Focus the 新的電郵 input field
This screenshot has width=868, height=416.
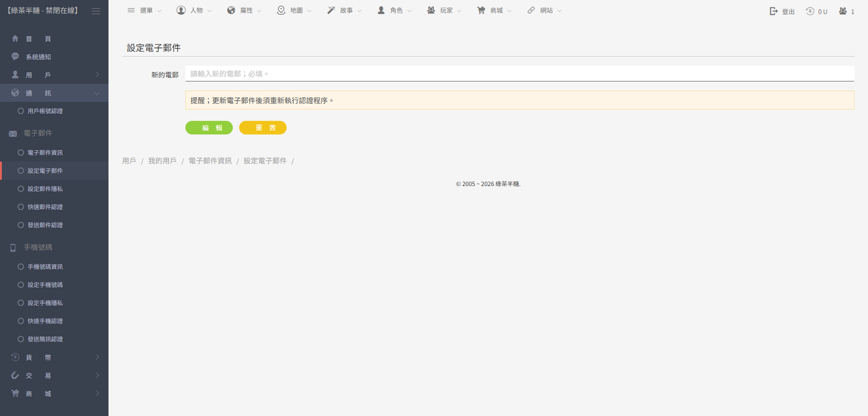click(x=519, y=73)
